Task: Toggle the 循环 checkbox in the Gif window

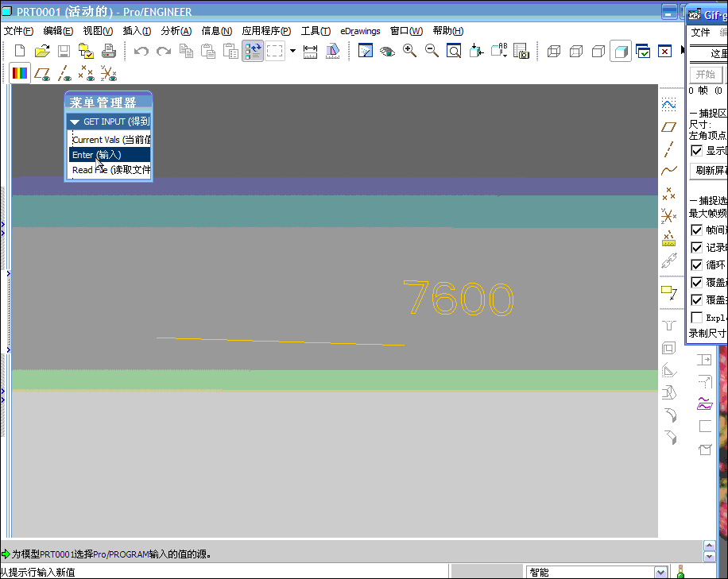Action: point(696,265)
